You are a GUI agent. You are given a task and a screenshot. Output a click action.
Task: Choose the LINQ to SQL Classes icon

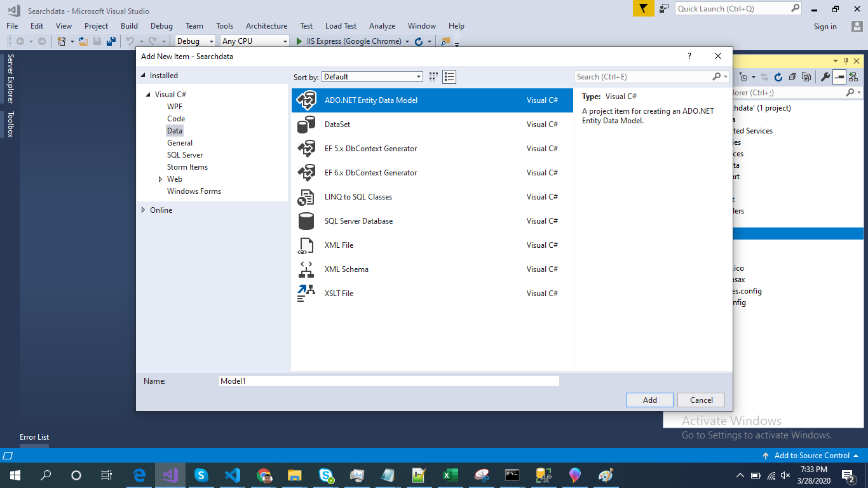pyautogui.click(x=306, y=197)
